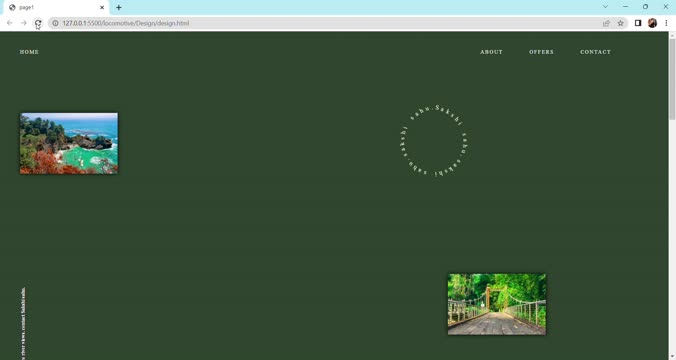Open the browser side panel icon
This screenshot has height=360, width=676.
click(x=638, y=23)
